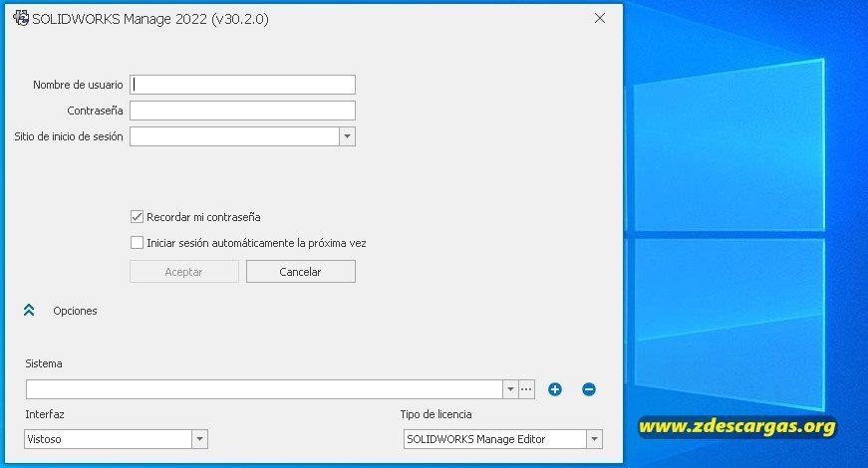Viewport: 868px width, 468px height.
Task: Click the Sistema combo box text area
Action: (264, 389)
